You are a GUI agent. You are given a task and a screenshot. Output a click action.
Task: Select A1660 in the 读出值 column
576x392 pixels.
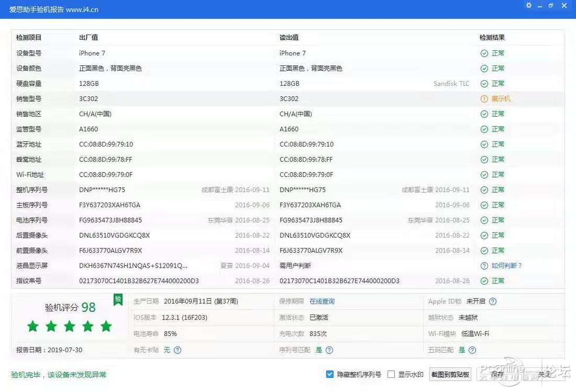(x=289, y=129)
